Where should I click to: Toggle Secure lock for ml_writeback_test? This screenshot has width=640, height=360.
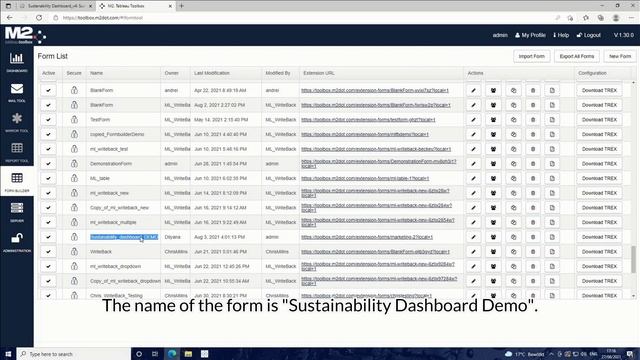(x=74, y=149)
